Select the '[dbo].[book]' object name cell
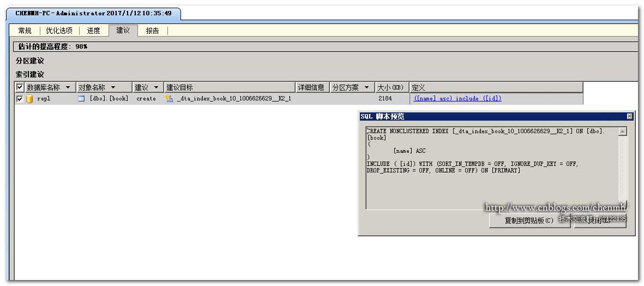The image size is (644, 286). coord(109,99)
